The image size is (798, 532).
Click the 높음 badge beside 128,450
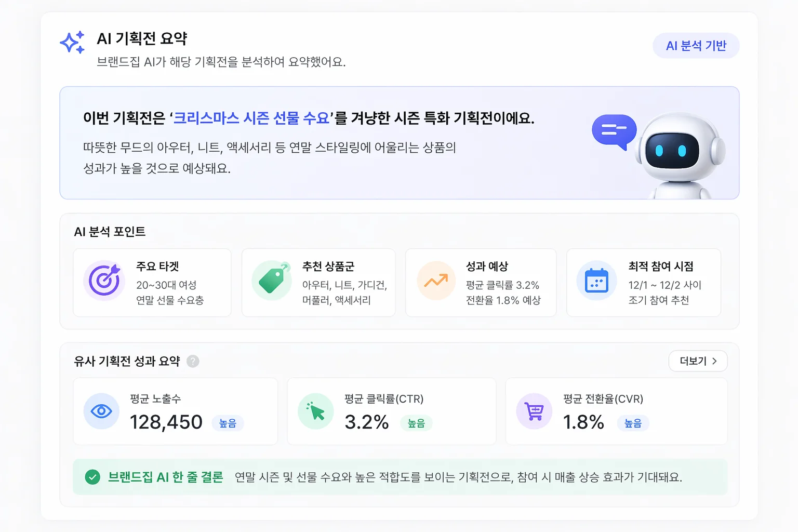coord(228,423)
